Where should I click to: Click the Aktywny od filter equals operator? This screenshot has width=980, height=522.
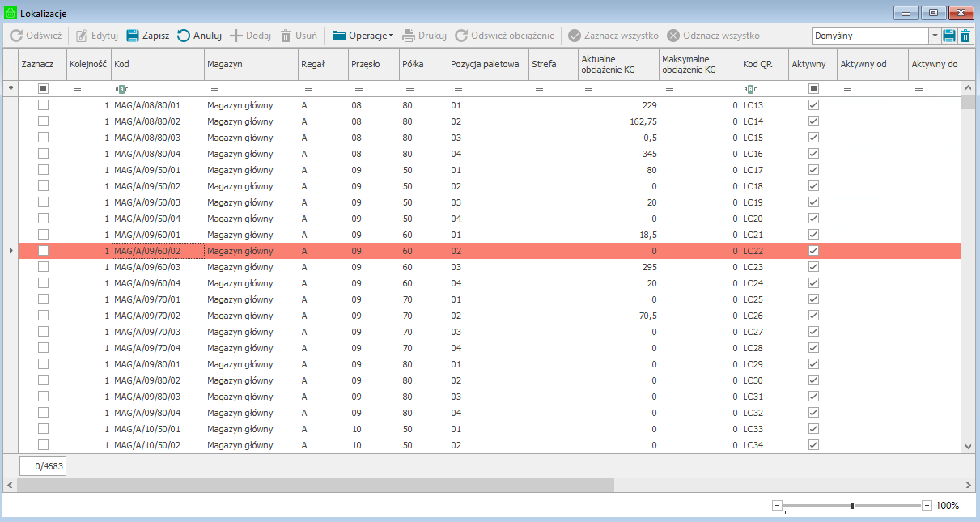tap(847, 89)
